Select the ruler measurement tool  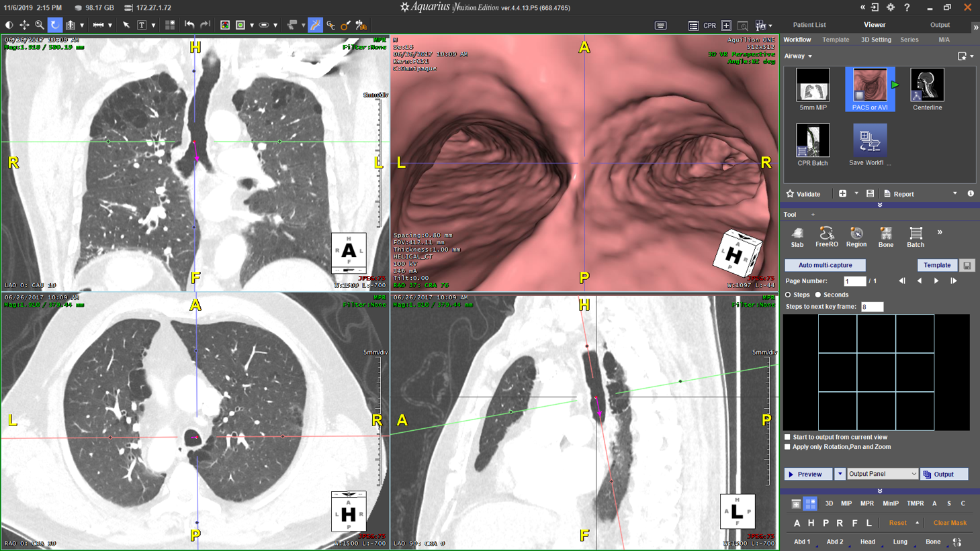[98, 25]
